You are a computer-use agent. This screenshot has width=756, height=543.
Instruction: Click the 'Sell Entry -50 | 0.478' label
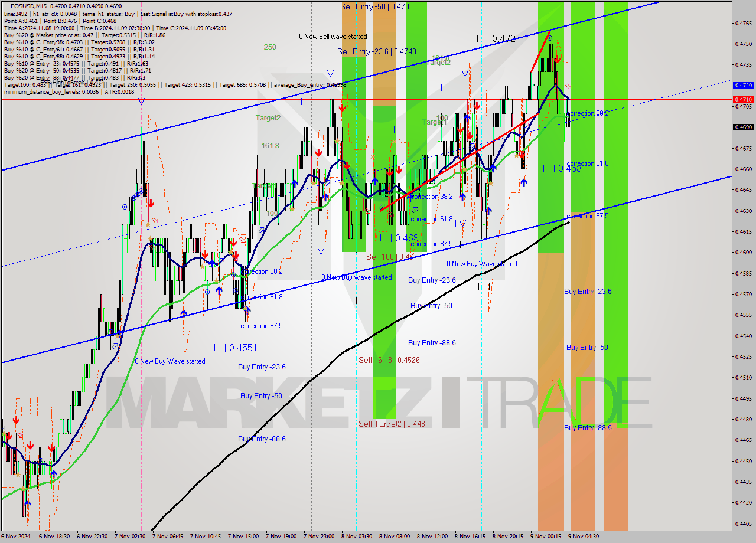click(x=374, y=6)
